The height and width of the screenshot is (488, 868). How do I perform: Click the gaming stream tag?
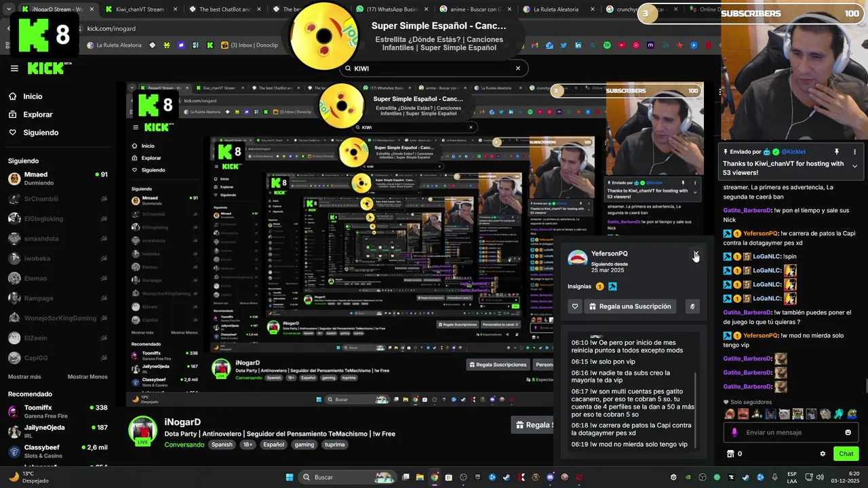click(x=304, y=445)
